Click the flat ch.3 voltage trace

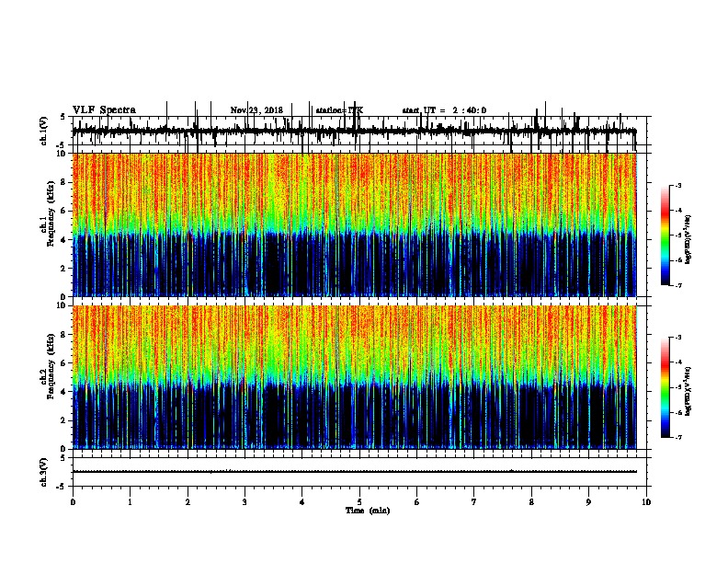click(355, 472)
